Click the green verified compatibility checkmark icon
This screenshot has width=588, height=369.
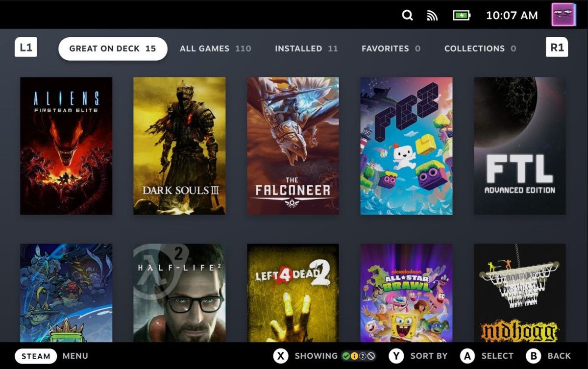point(346,356)
